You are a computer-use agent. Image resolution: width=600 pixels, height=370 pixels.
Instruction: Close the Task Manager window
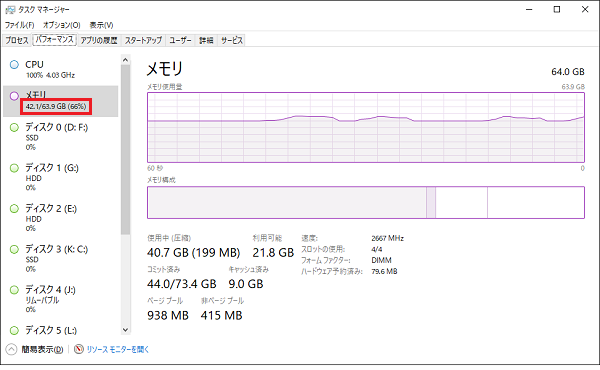click(x=585, y=10)
